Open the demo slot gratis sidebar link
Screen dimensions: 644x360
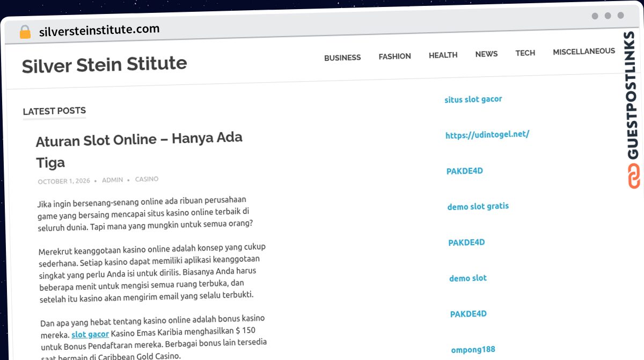click(x=478, y=206)
